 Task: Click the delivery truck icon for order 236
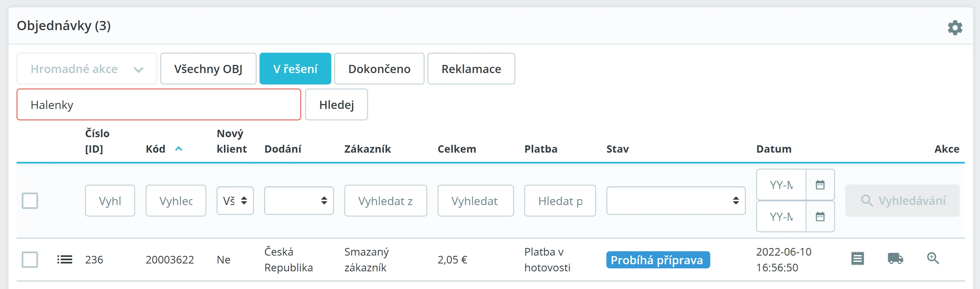pos(895,259)
